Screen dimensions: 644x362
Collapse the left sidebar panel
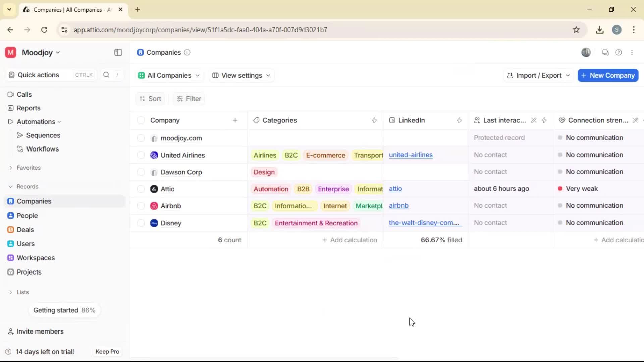point(118,52)
